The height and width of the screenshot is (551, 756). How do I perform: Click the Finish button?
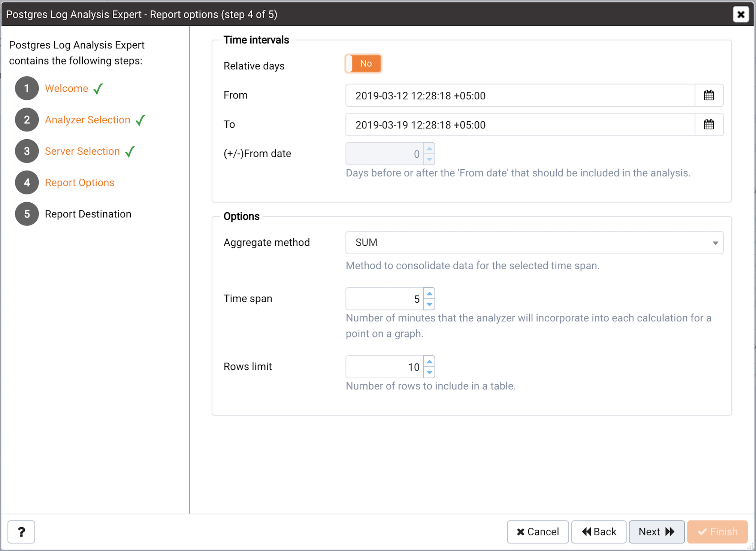point(717,532)
